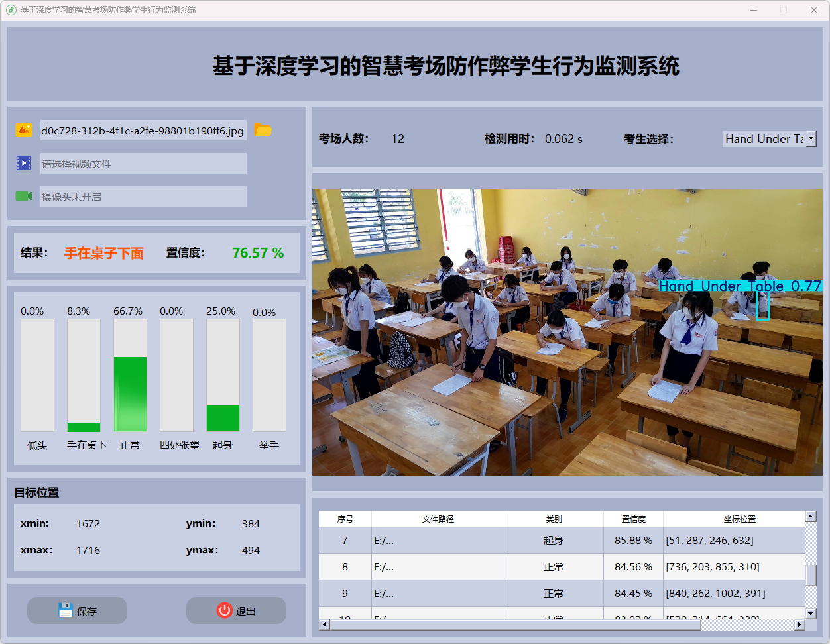Click the 低头 percentage bar
830x644 pixels.
coord(37,376)
